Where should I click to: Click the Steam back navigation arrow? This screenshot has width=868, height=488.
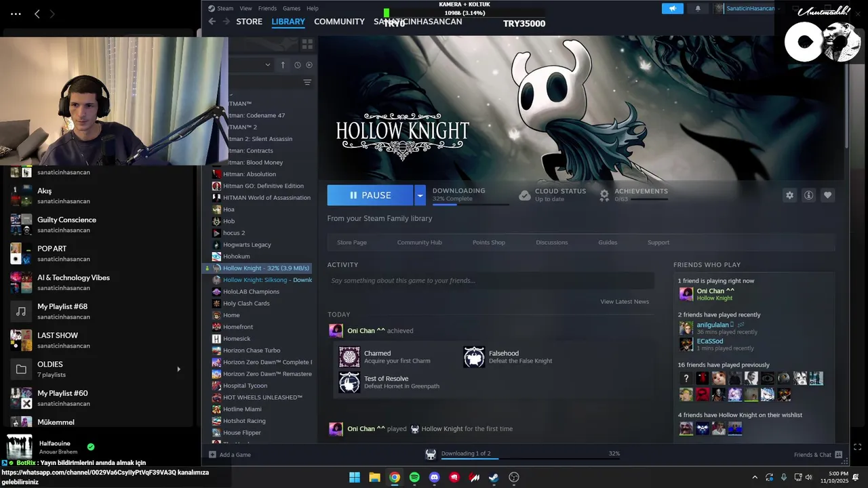pyautogui.click(x=212, y=22)
